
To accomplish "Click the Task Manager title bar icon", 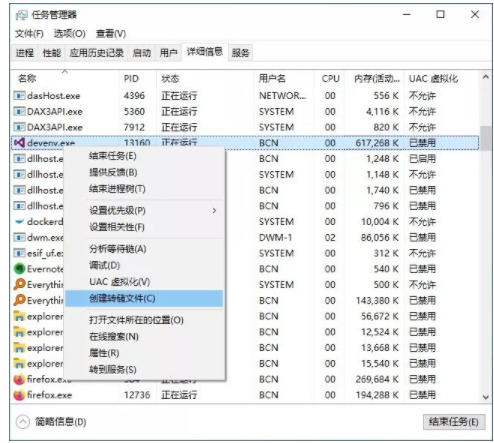I will click(x=21, y=15).
